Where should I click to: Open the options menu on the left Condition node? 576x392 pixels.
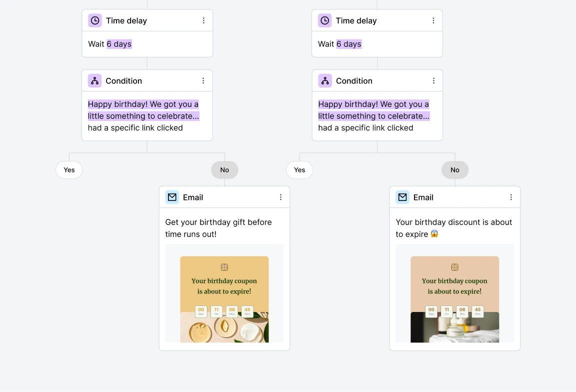(203, 80)
